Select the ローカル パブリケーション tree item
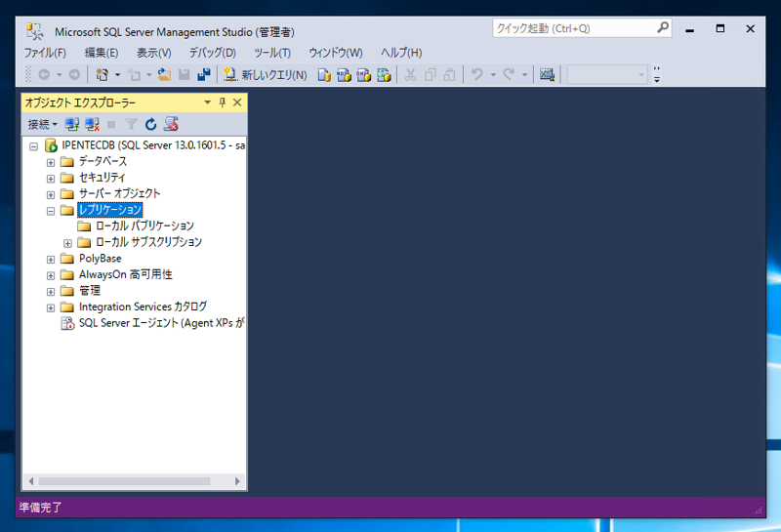The width and height of the screenshot is (781, 532). 144,226
